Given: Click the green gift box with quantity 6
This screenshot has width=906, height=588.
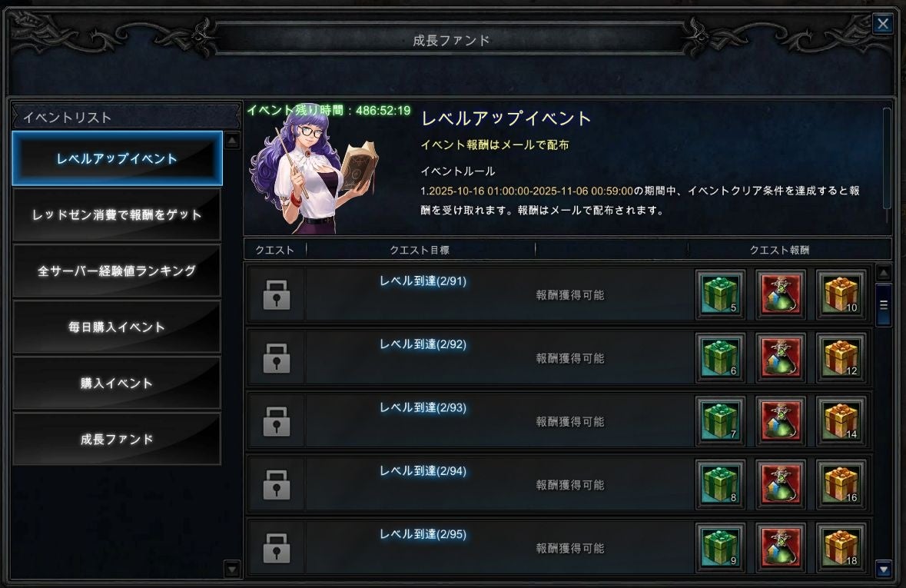Looking at the screenshot, I should (721, 358).
